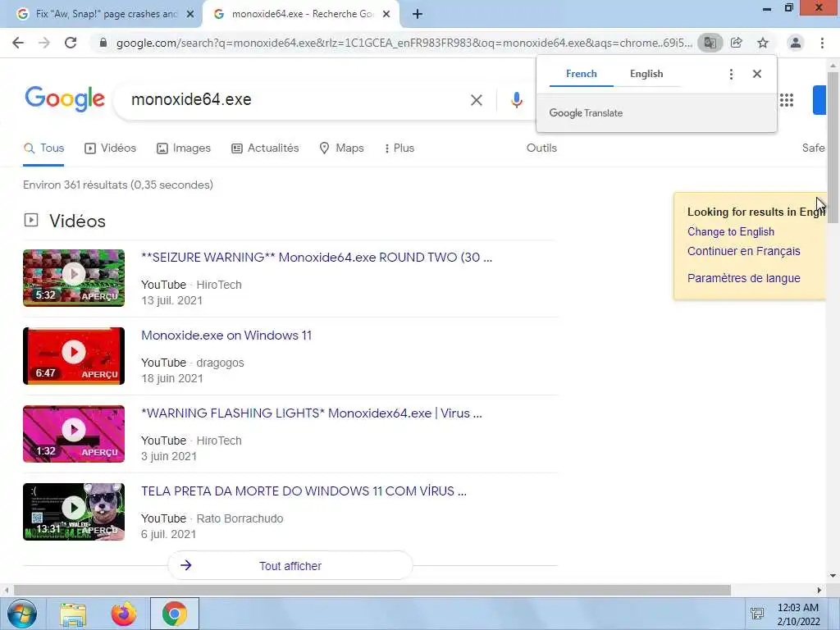This screenshot has width=840, height=630.
Task: Select French in Translate popup
Action: click(x=582, y=74)
